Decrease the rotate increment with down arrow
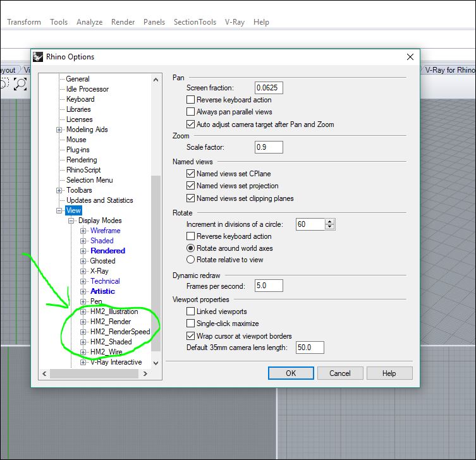This screenshot has height=460, width=476. pos(330,227)
